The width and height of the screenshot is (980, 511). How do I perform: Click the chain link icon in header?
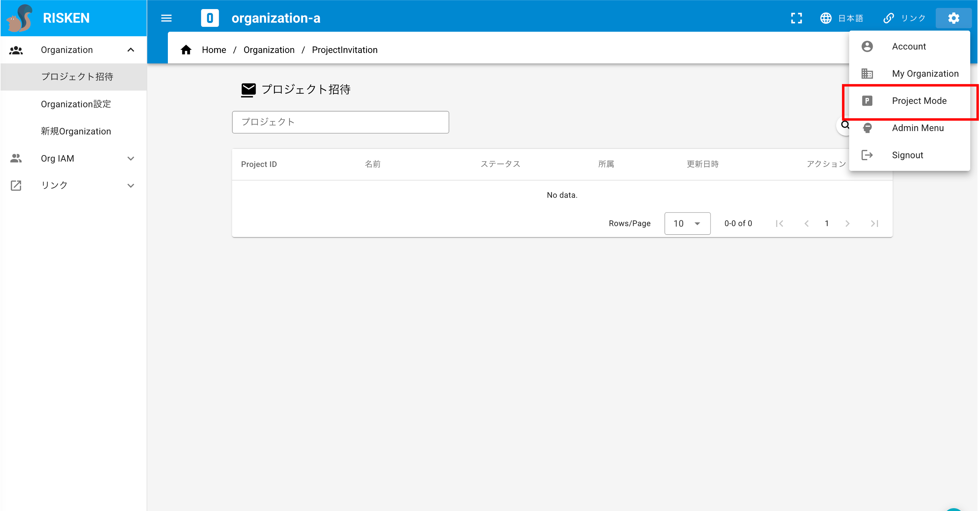point(888,18)
